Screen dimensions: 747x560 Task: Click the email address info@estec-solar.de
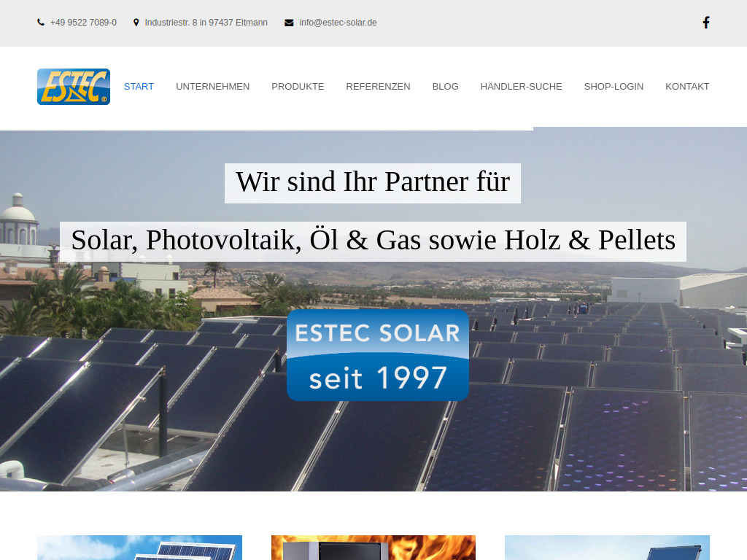coord(338,22)
